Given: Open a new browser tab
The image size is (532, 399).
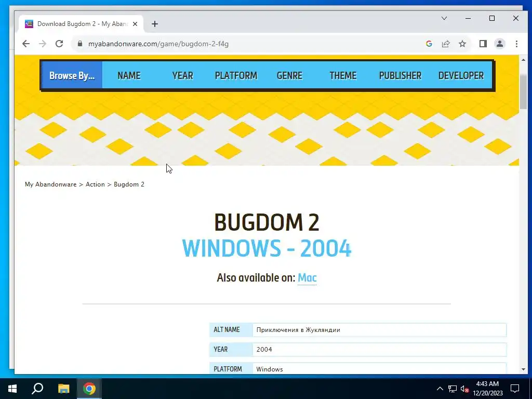Looking at the screenshot, I should click(155, 24).
